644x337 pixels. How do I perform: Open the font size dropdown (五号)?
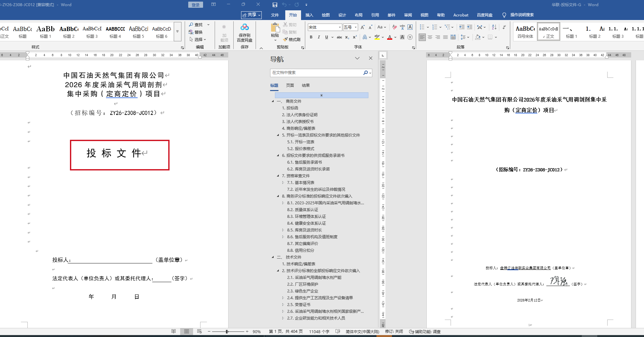pos(356,27)
